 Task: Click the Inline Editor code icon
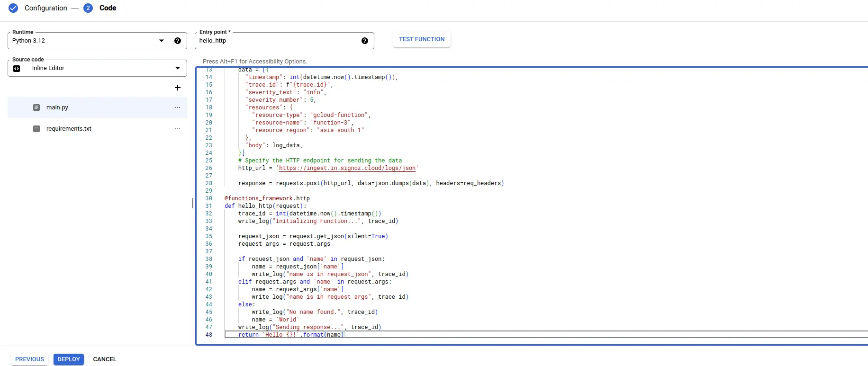(x=17, y=69)
